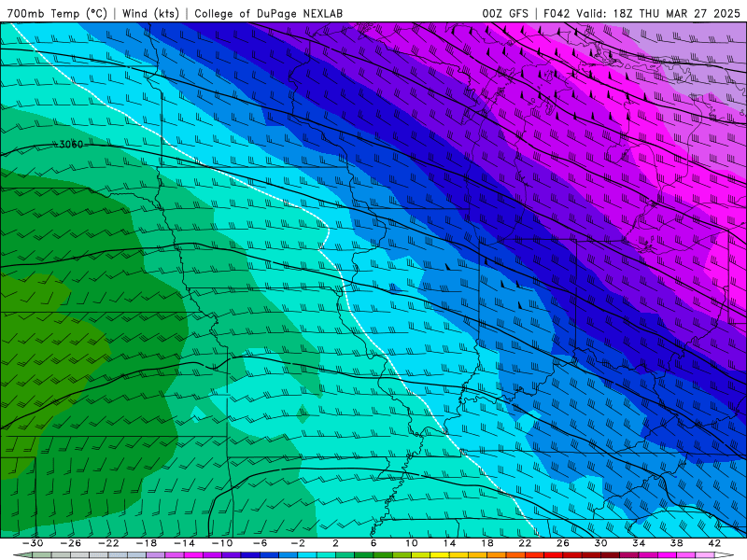Click the '6' colorbar scale label
This screenshot has width=747, height=560.
click(373, 543)
